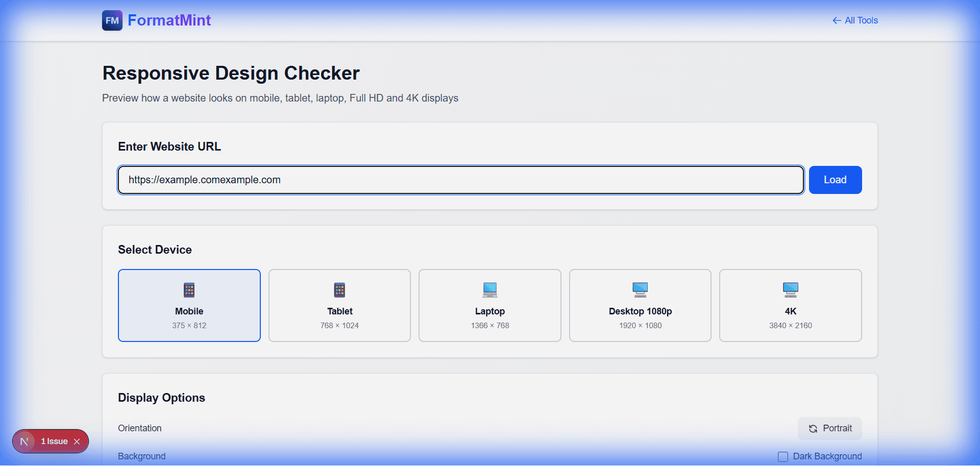
Task: Click the N circle icon near the issue badge
Action: coord(23,441)
